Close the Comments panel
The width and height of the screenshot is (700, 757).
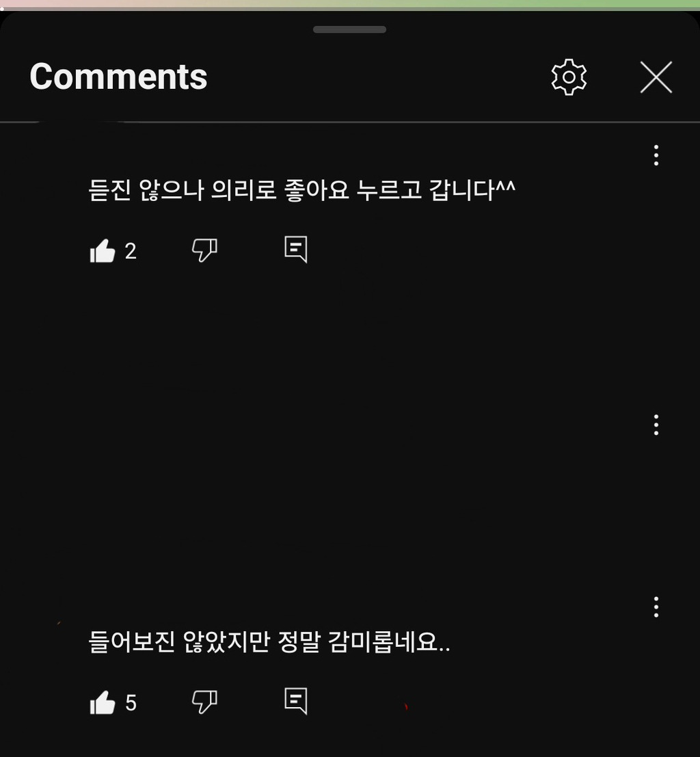[656, 77]
